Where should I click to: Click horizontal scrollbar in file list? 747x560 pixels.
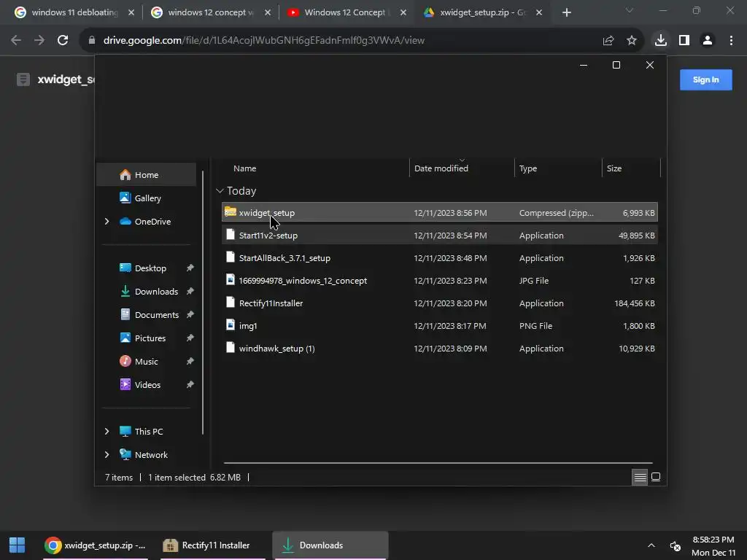[x=438, y=463]
